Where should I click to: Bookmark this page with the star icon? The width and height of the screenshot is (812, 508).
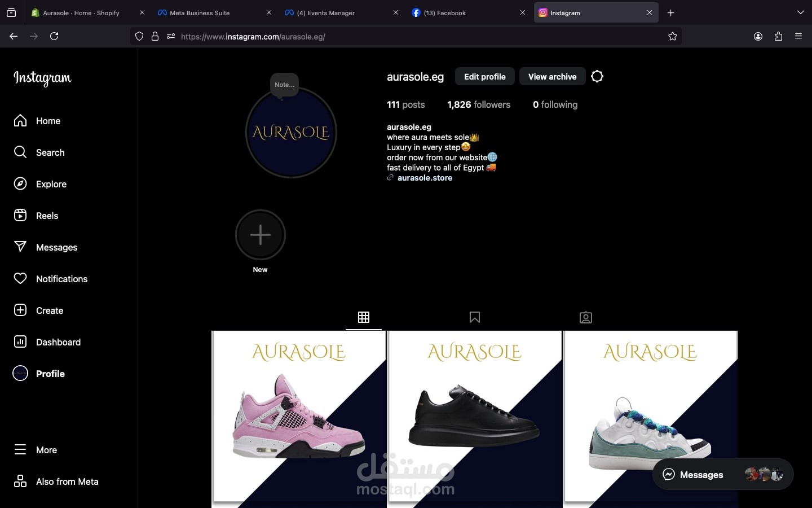coord(673,37)
